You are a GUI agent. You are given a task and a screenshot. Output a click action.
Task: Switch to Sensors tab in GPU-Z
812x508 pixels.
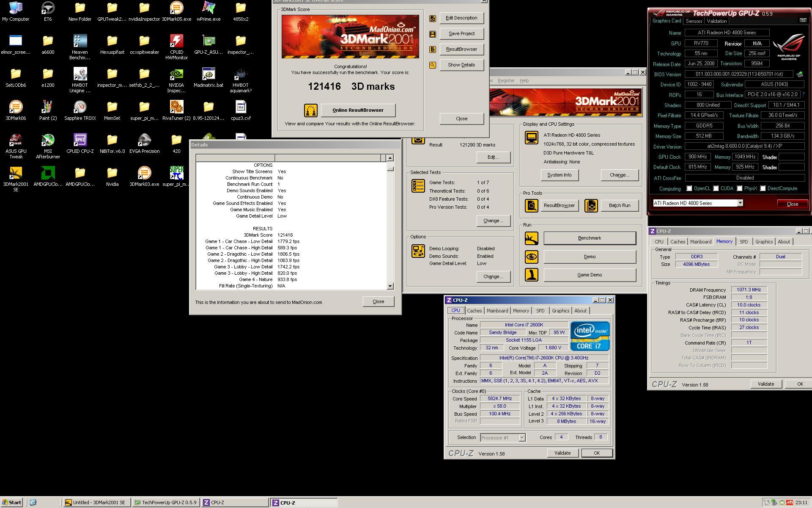[694, 21]
